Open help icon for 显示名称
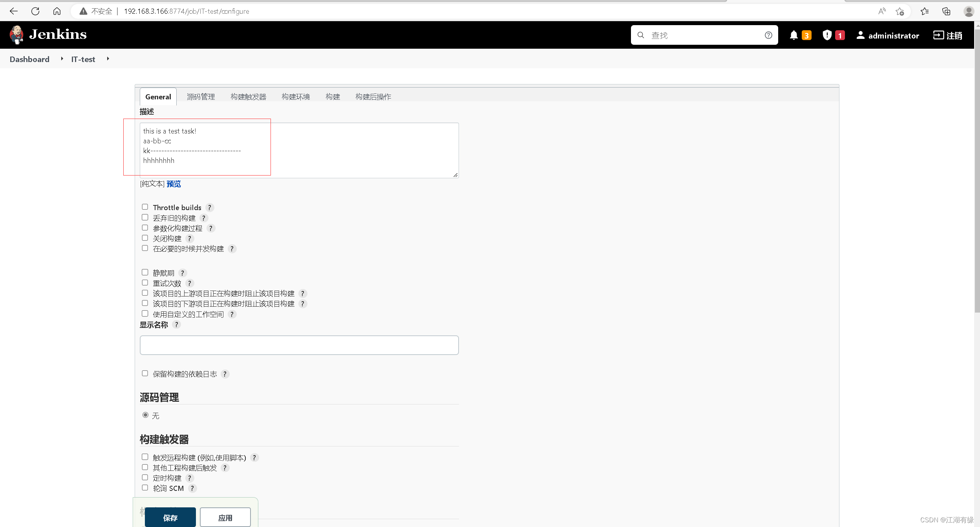 [x=177, y=325]
